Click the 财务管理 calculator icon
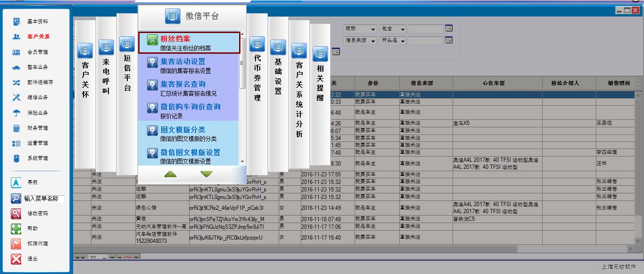 pyautogui.click(x=17, y=128)
